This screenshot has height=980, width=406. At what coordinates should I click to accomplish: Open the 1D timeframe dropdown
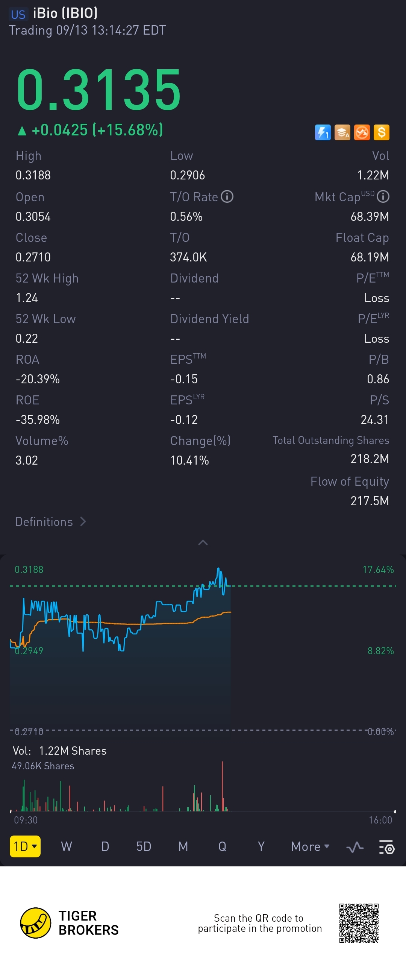point(25,846)
